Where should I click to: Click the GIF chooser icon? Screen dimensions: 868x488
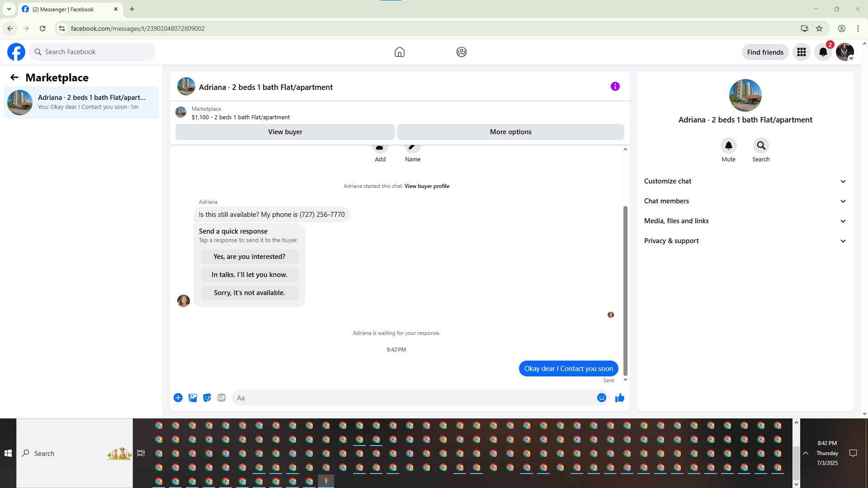click(221, 398)
